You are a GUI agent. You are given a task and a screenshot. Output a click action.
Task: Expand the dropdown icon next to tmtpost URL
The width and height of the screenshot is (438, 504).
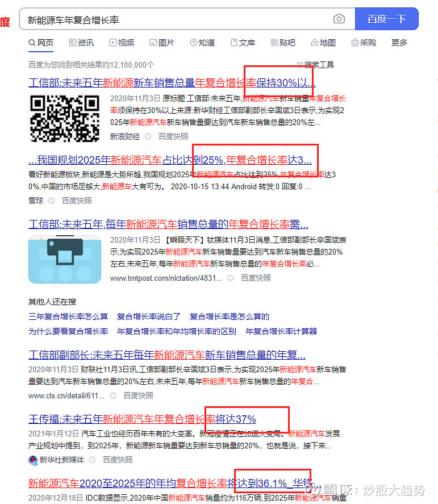pyautogui.click(x=231, y=278)
